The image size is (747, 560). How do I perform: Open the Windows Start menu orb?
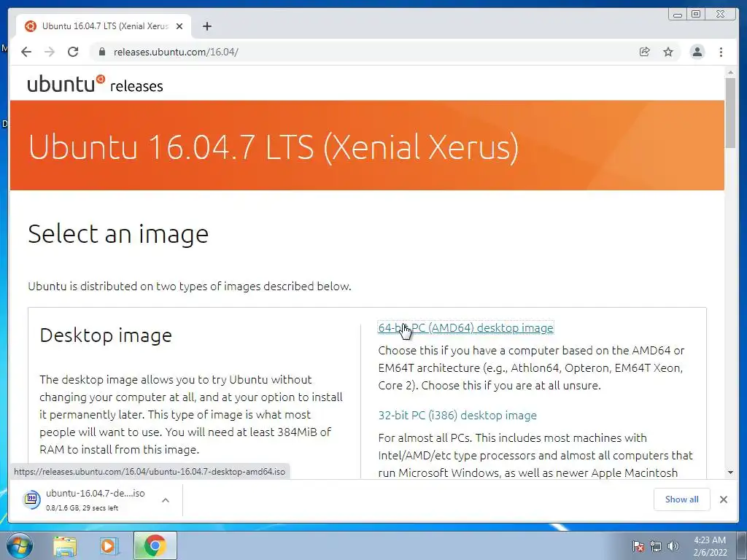pyautogui.click(x=20, y=545)
